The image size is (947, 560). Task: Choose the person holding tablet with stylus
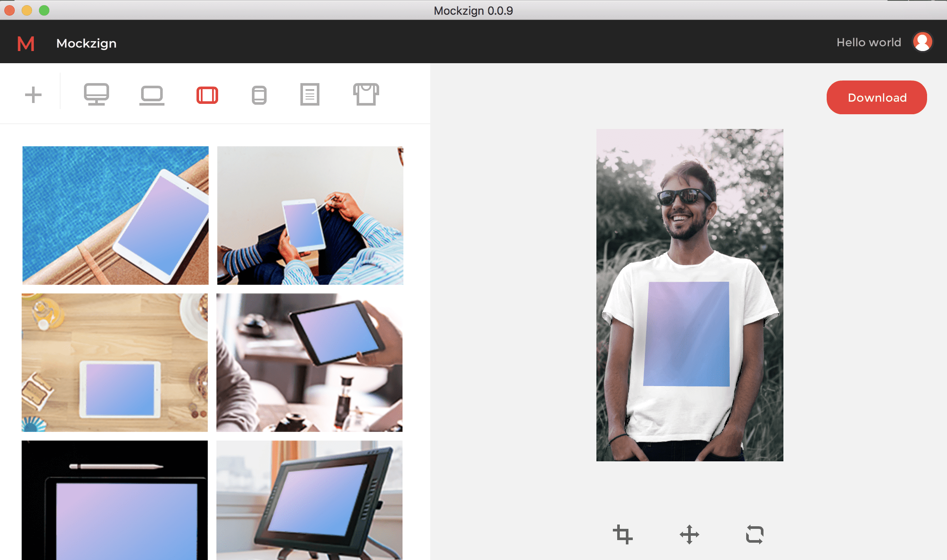310,215
